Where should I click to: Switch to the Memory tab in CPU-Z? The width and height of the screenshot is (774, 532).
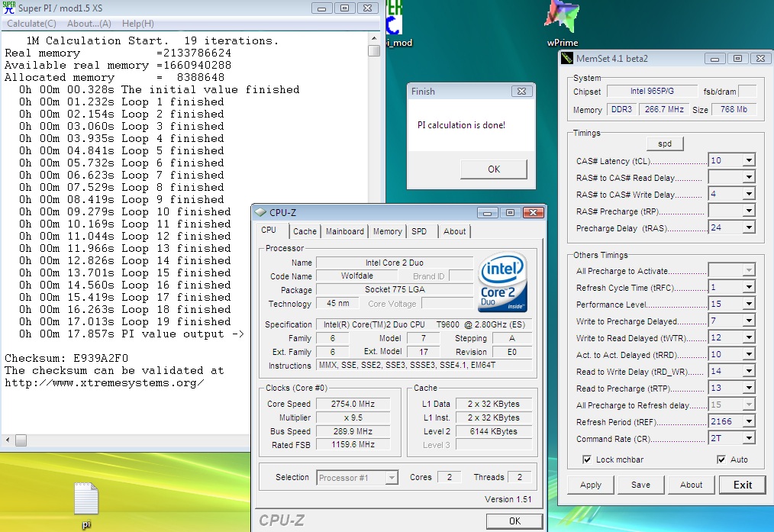click(388, 231)
